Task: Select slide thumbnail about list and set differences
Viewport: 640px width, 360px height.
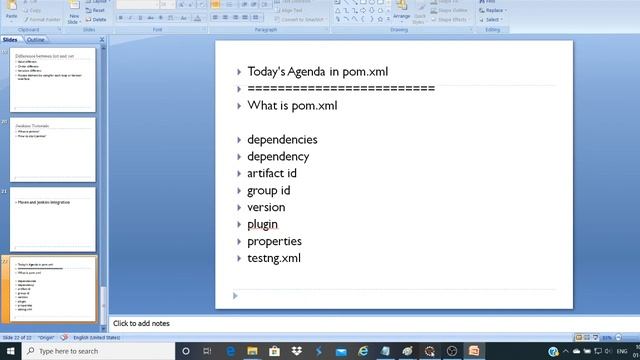Action: [53, 80]
